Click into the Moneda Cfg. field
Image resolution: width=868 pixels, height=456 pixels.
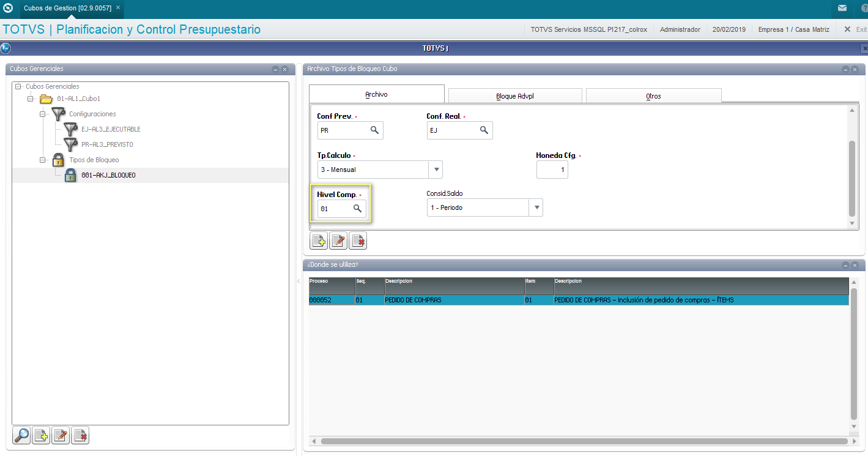[552, 170]
